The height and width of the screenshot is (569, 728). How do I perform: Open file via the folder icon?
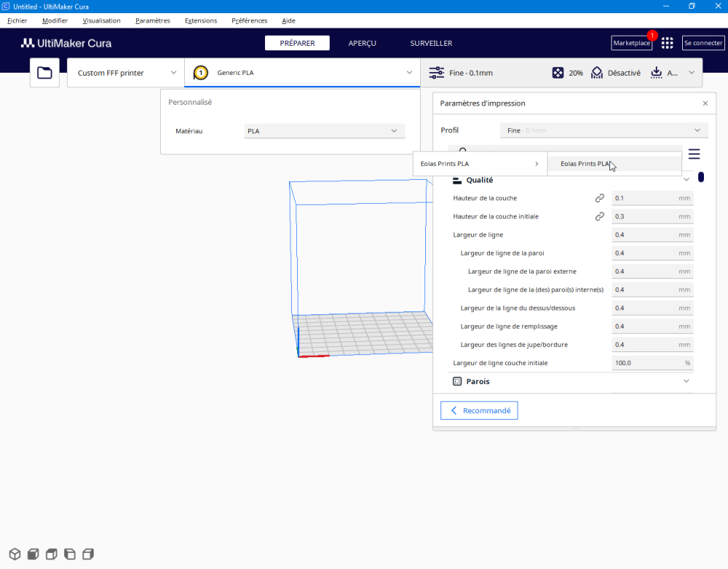click(x=44, y=73)
